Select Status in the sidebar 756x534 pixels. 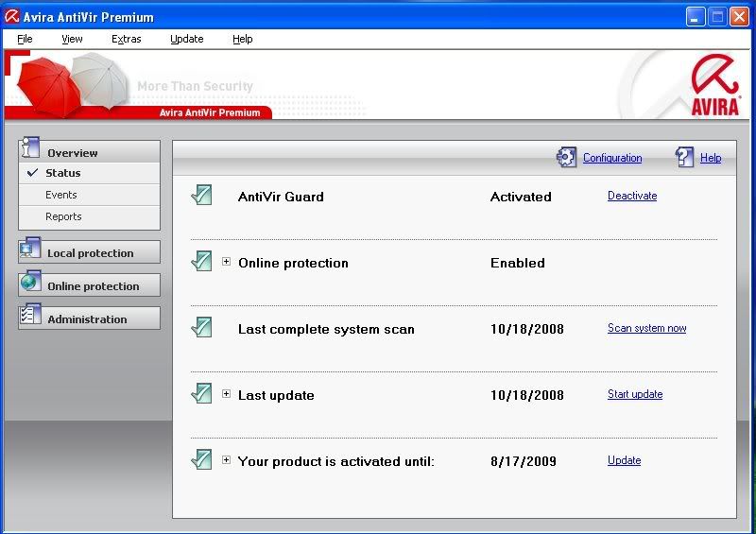pos(89,173)
